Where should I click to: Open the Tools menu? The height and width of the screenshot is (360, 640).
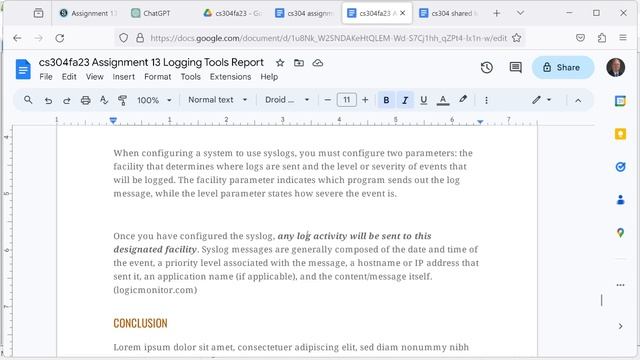pyautogui.click(x=191, y=77)
